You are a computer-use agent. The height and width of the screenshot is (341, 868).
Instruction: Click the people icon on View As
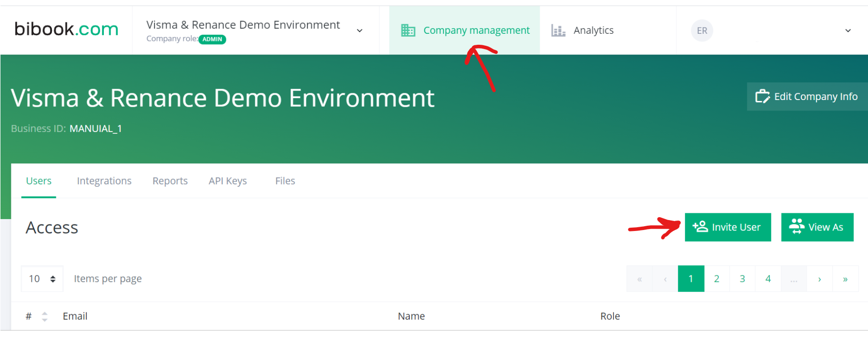(x=797, y=227)
